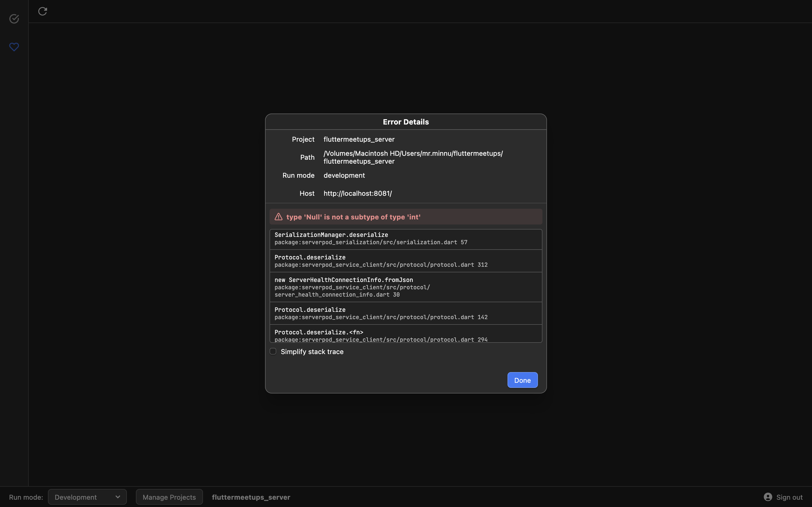Open the http://localhost:8081/ host link
The height and width of the screenshot is (507, 812).
pyautogui.click(x=357, y=193)
